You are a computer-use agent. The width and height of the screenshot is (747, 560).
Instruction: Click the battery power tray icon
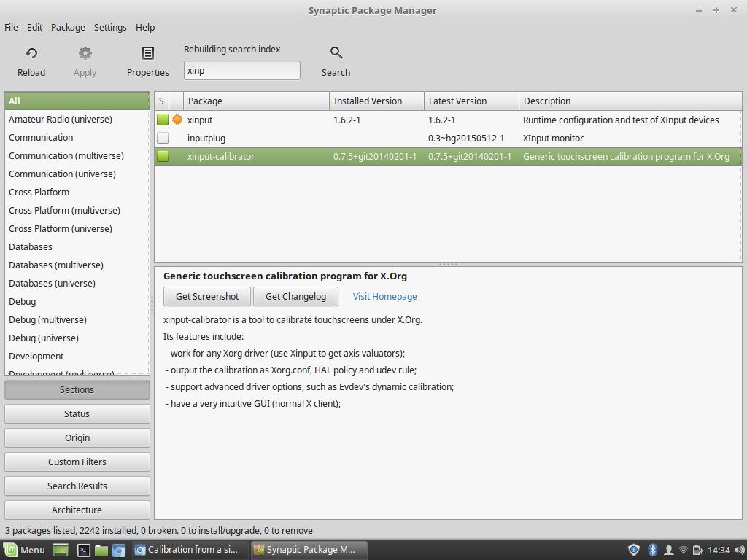[x=698, y=550]
